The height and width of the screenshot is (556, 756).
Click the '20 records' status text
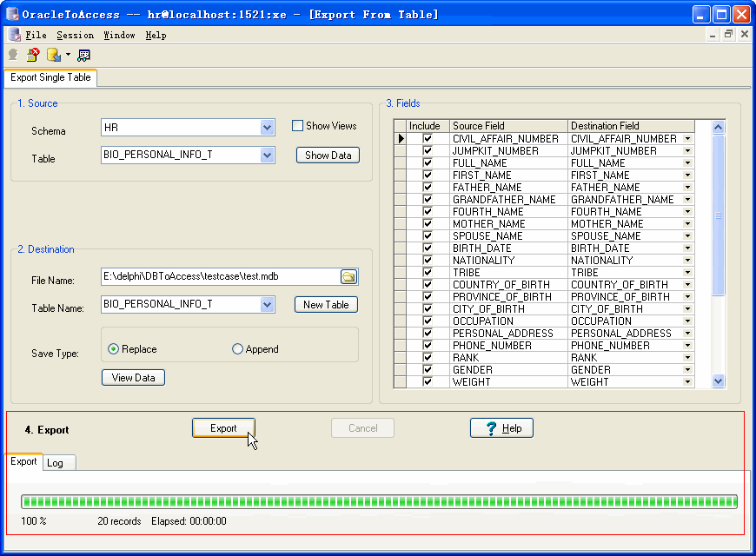119,521
